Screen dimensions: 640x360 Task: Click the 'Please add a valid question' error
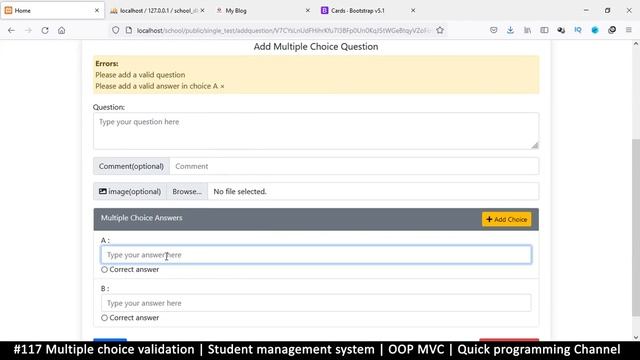tap(140, 75)
